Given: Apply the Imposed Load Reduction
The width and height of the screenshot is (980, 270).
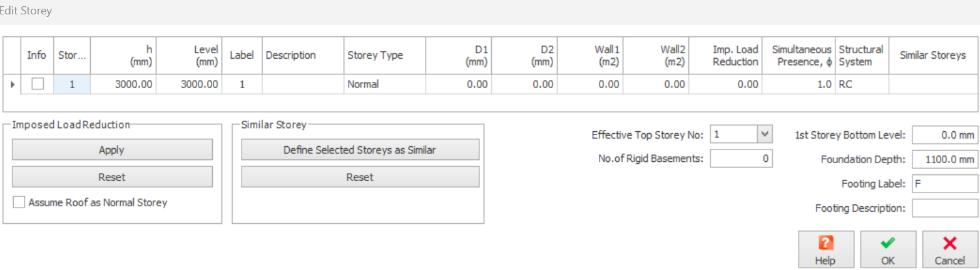Looking at the screenshot, I should 112,150.
